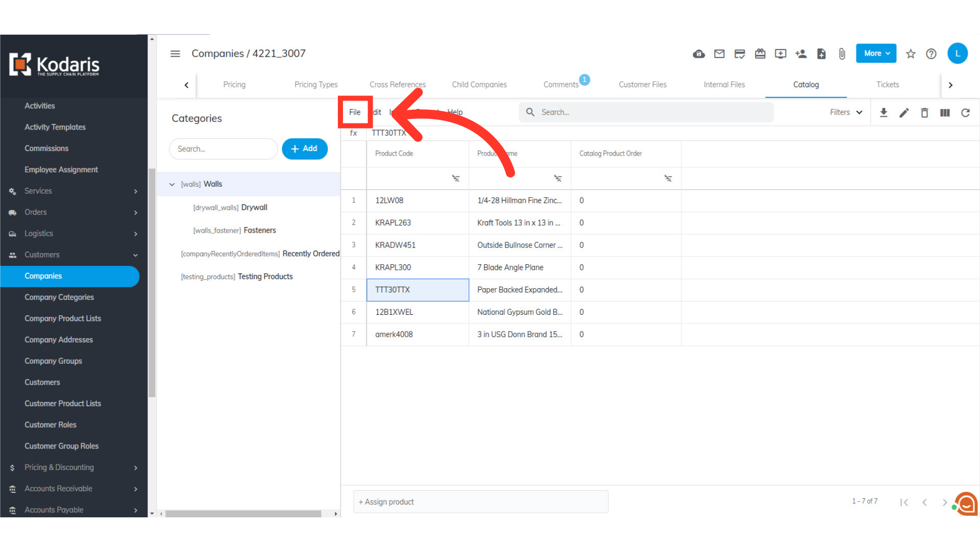Click the download icon in grid toolbar
Viewport: 980px width, 551px height.
884,113
